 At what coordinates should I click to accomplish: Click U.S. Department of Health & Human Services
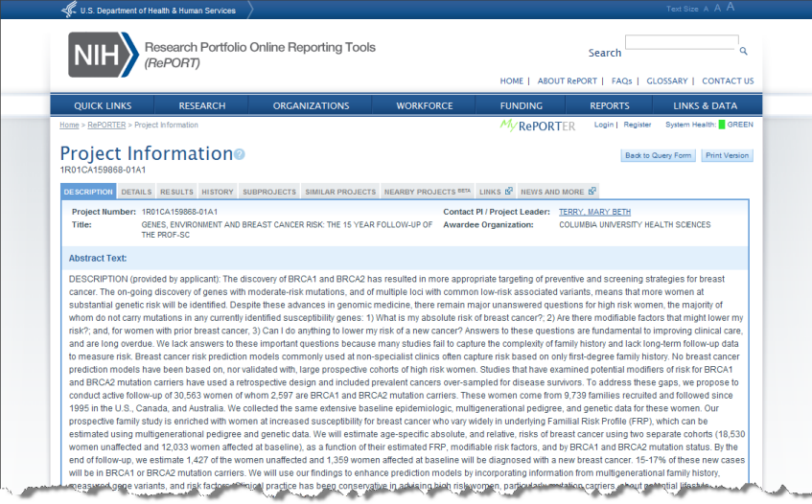[158, 11]
